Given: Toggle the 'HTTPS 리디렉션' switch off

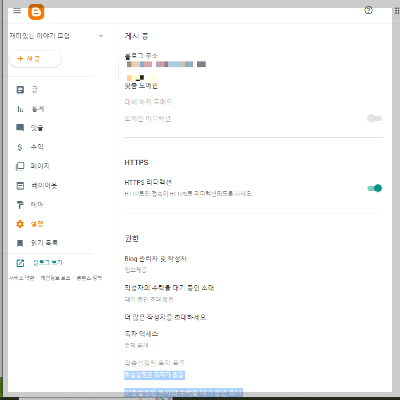Looking at the screenshot, I should [x=375, y=188].
